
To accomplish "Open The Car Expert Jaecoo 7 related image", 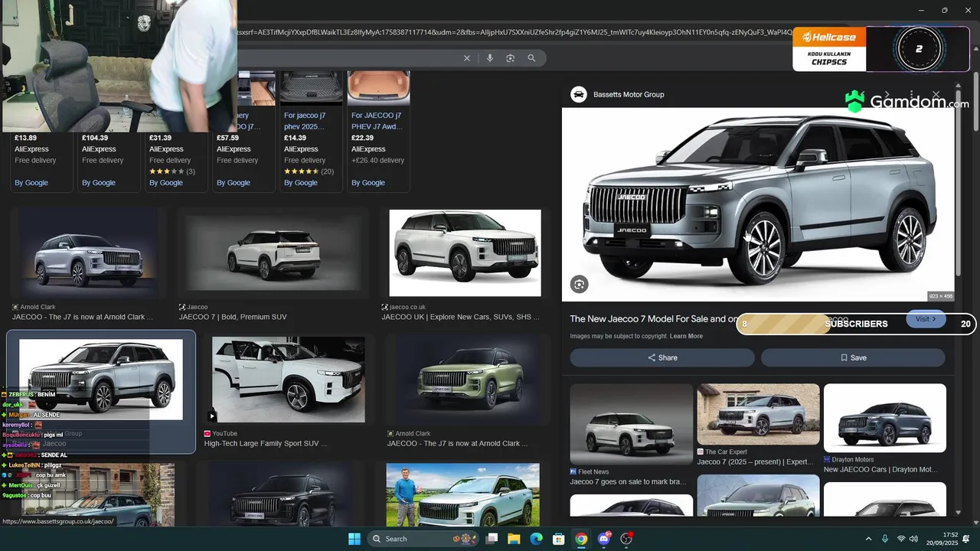I will pos(758,414).
